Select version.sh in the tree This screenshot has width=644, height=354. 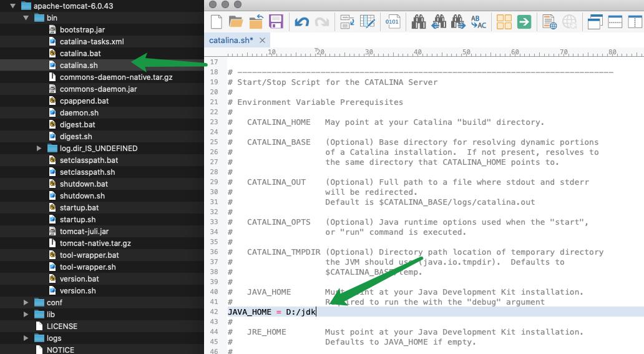(x=77, y=291)
